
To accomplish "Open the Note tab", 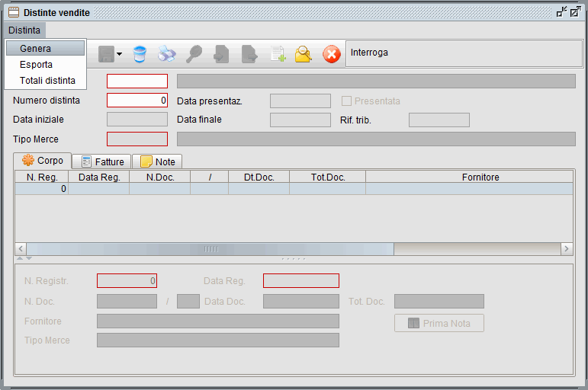I will point(157,161).
